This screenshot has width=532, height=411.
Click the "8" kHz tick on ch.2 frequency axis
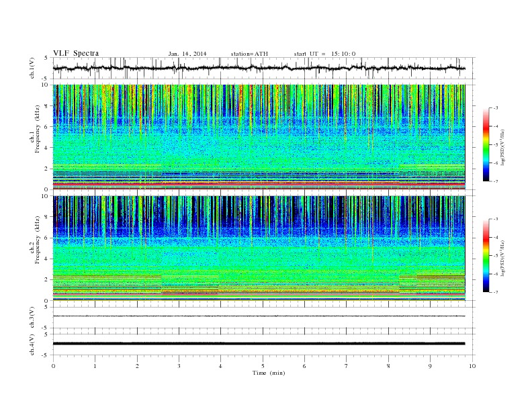click(47, 217)
